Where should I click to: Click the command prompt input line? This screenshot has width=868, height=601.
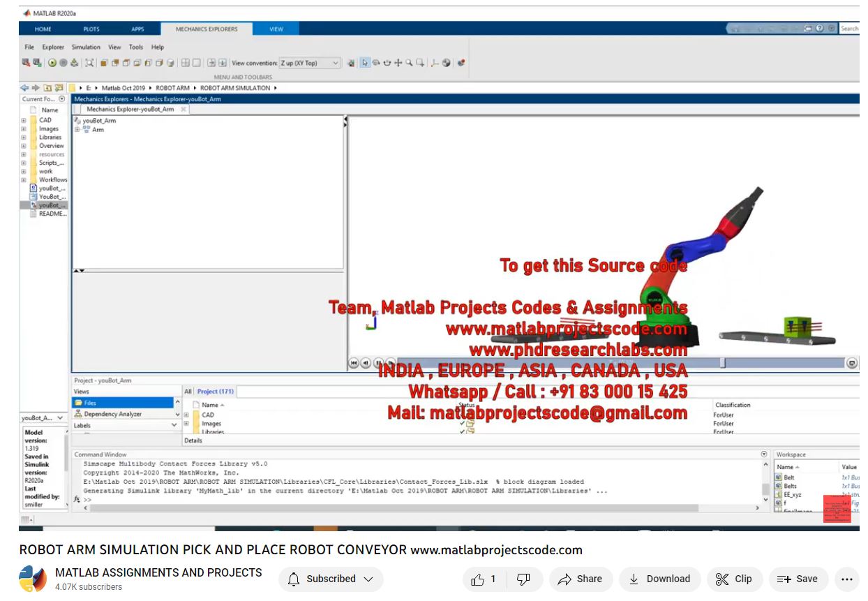tap(422, 500)
